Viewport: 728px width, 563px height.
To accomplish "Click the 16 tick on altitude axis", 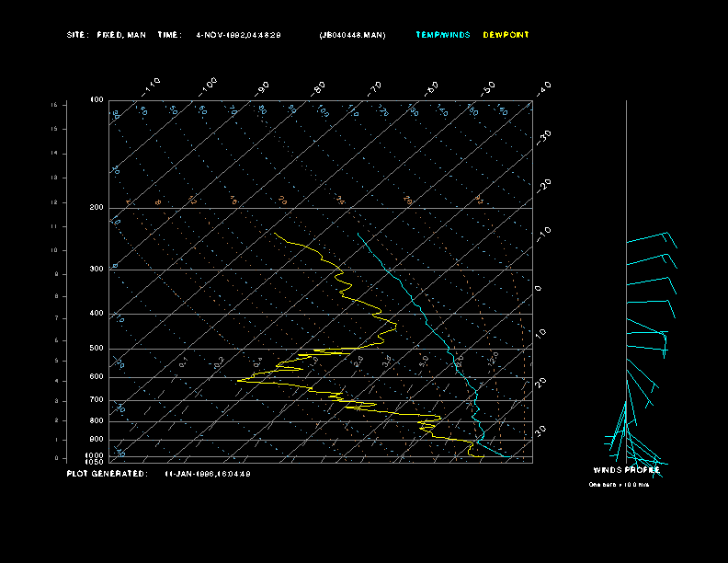I will [54, 105].
